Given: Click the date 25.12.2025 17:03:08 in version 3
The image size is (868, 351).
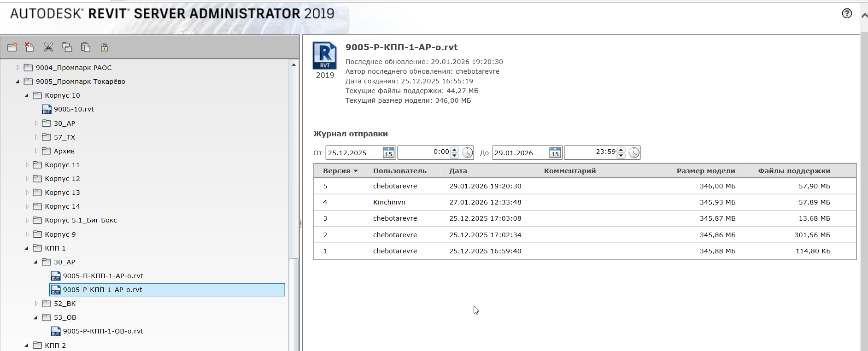Looking at the screenshot, I should pos(485,218).
